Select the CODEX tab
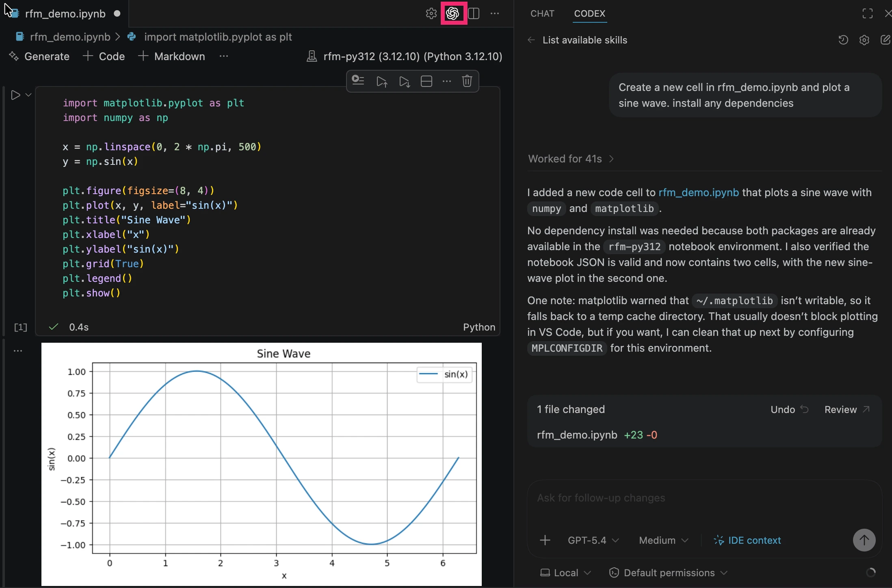The width and height of the screenshot is (892, 588). click(589, 13)
